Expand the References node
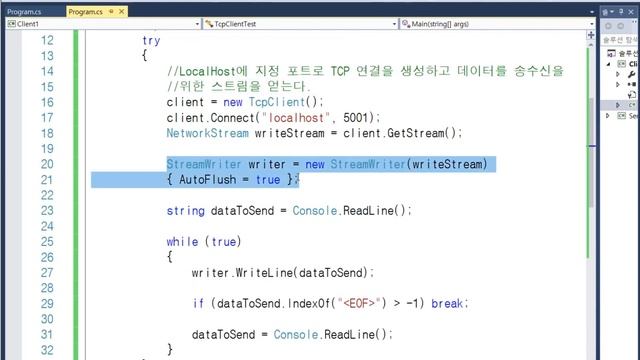Image resolution: width=640 pixels, height=360 pixels. point(618,84)
